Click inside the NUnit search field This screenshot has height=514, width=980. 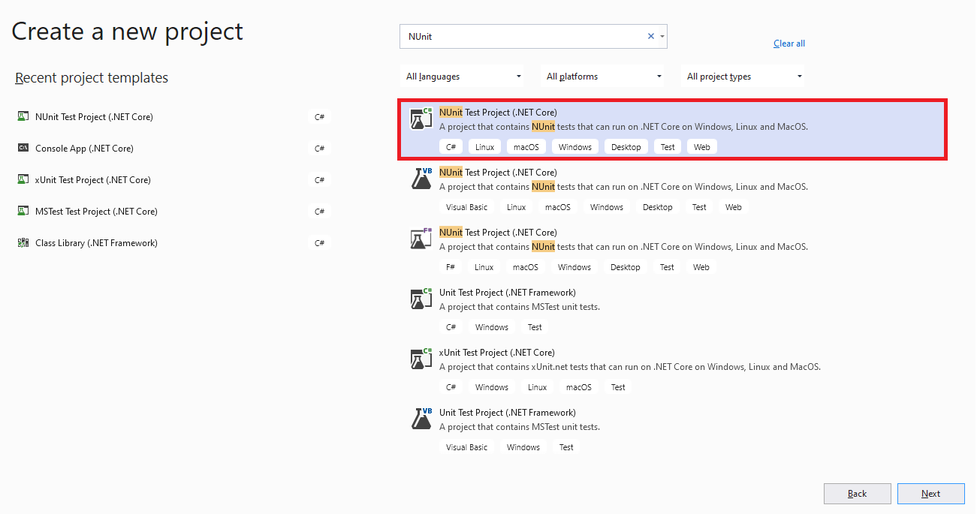click(523, 36)
